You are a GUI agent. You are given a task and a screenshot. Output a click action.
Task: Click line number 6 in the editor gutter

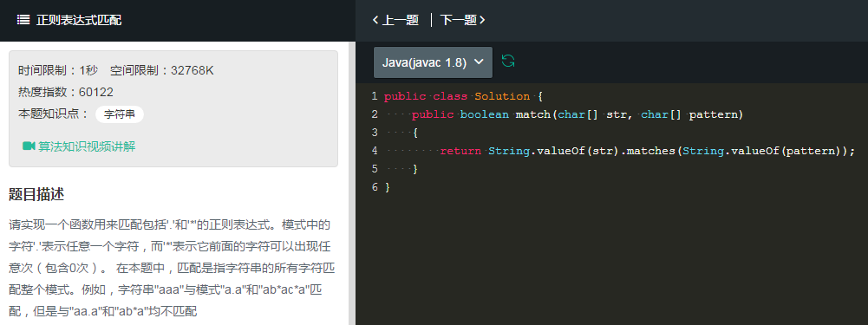click(x=375, y=187)
